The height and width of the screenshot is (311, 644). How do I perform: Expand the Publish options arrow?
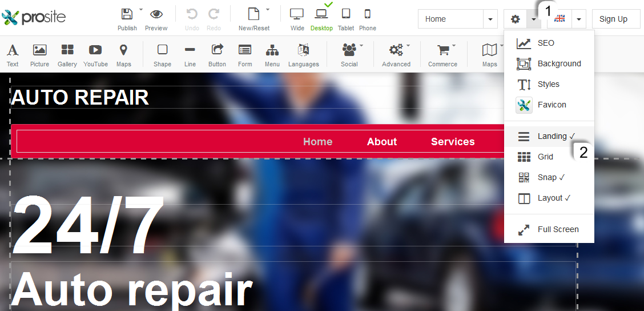coord(141,9)
